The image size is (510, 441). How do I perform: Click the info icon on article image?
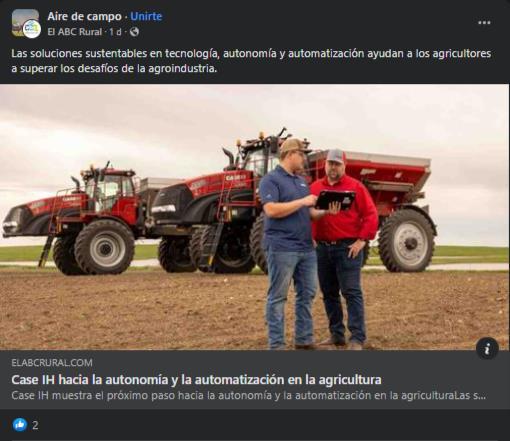487,349
